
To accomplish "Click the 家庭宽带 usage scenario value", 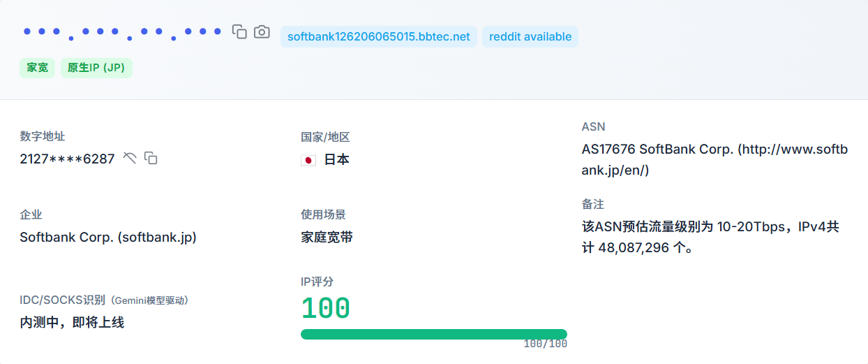I will click(x=327, y=237).
